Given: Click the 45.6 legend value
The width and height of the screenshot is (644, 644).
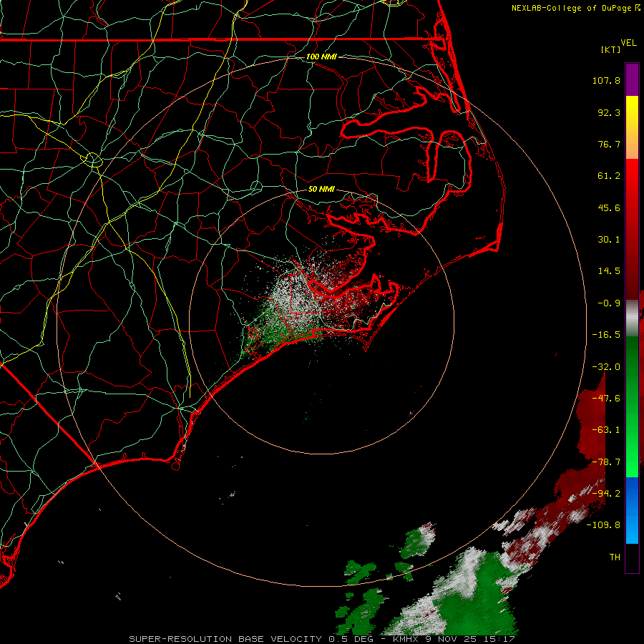Looking at the screenshot, I should click(609, 208).
